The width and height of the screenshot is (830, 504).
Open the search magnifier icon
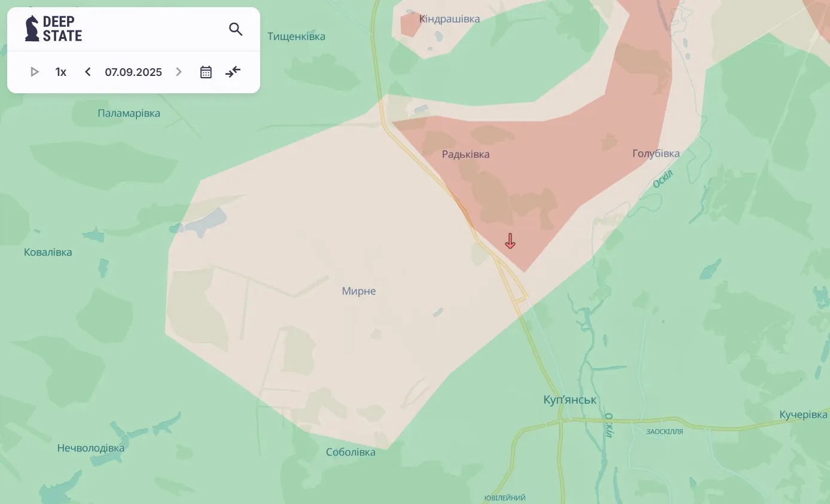(x=236, y=29)
